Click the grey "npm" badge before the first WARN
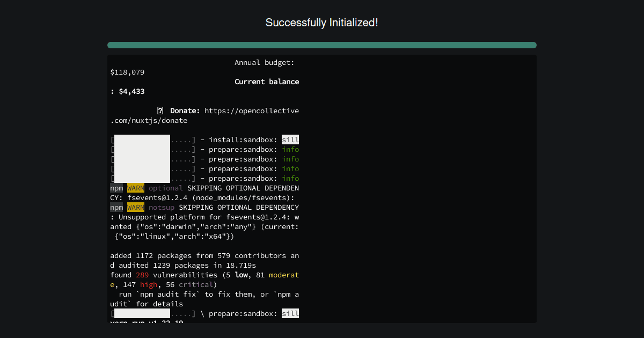Image resolution: width=644 pixels, height=338 pixels. pyautogui.click(x=116, y=188)
